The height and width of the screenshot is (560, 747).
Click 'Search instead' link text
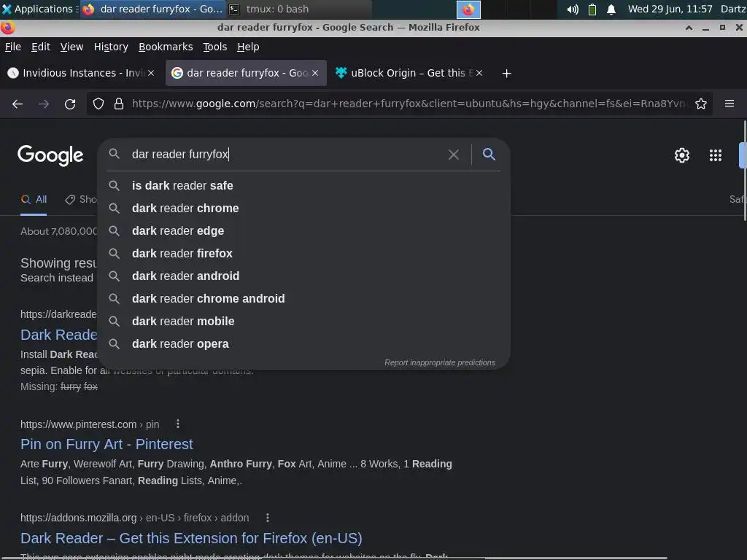tap(57, 278)
